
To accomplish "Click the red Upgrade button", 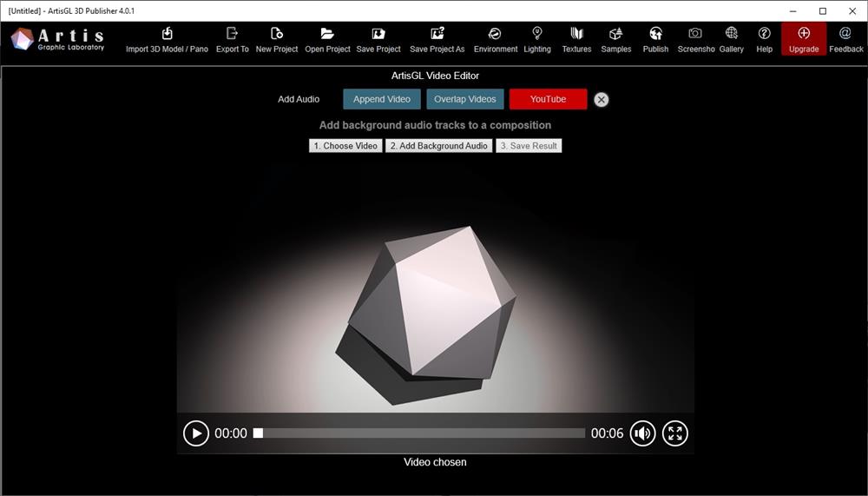I will [x=804, y=39].
